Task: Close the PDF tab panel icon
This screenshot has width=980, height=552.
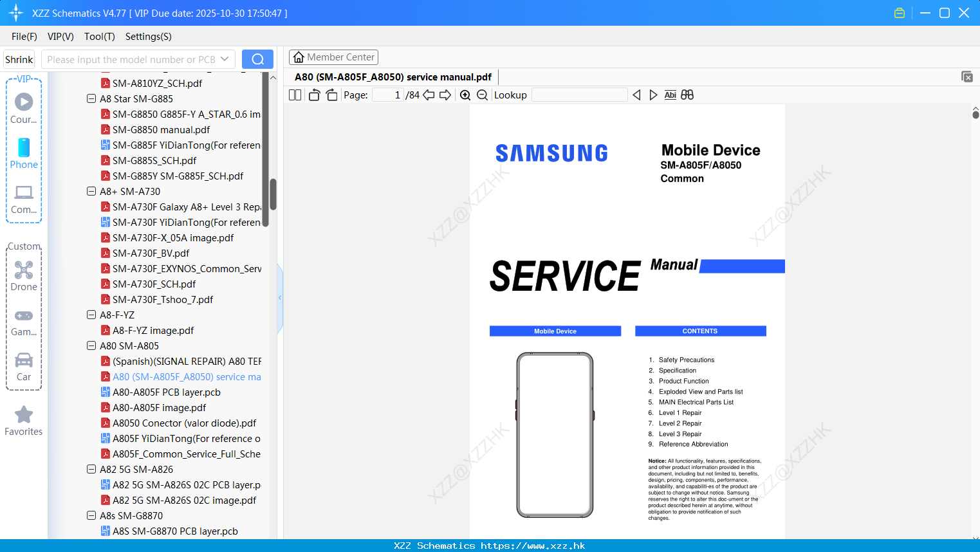Action: click(966, 77)
